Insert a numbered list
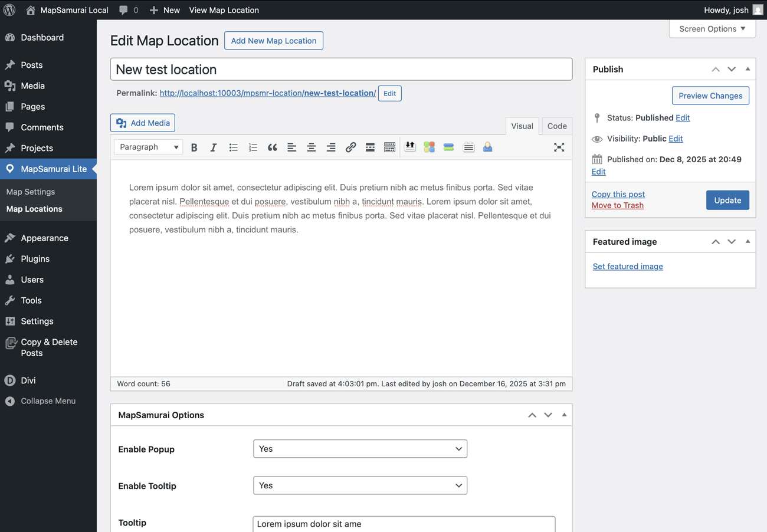 [253, 147]
